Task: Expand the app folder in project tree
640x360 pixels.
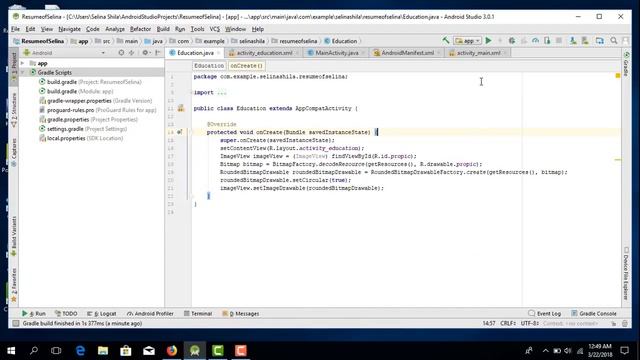Action: point(23,63)
